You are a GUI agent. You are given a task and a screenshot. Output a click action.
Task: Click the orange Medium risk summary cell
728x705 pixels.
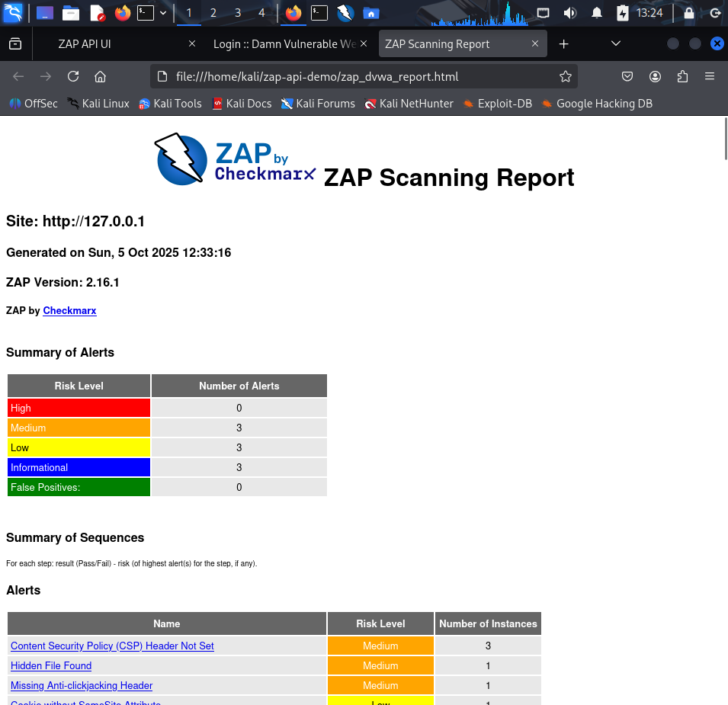point(79,428)
